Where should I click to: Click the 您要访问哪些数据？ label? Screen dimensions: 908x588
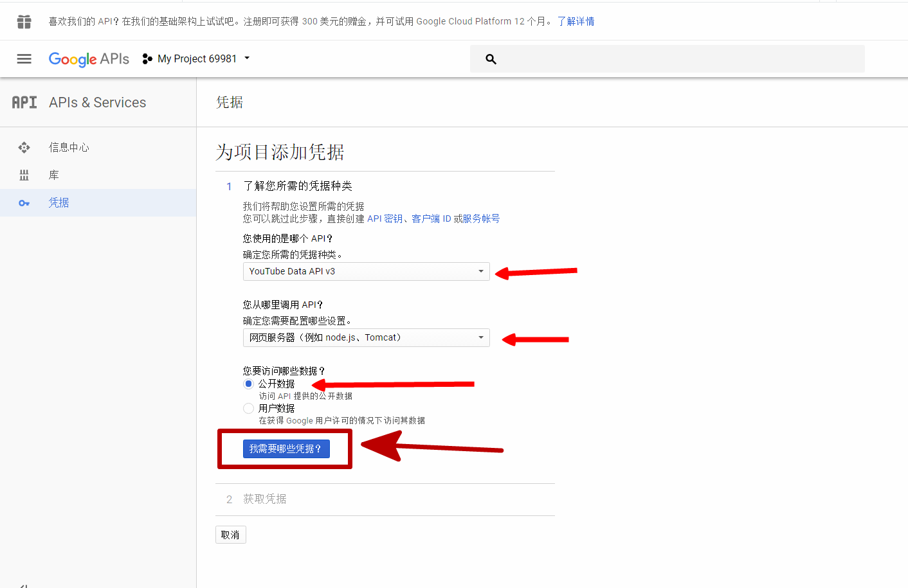pos(284,371)
